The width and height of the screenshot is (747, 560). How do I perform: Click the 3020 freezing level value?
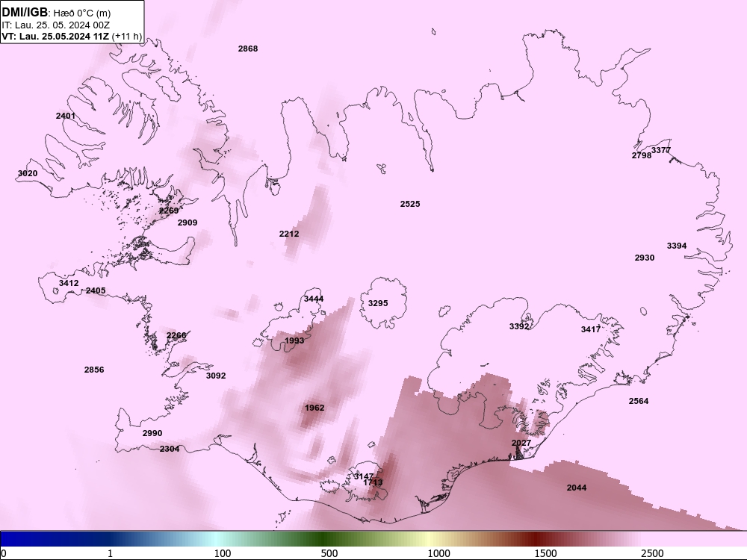point(28,173)
